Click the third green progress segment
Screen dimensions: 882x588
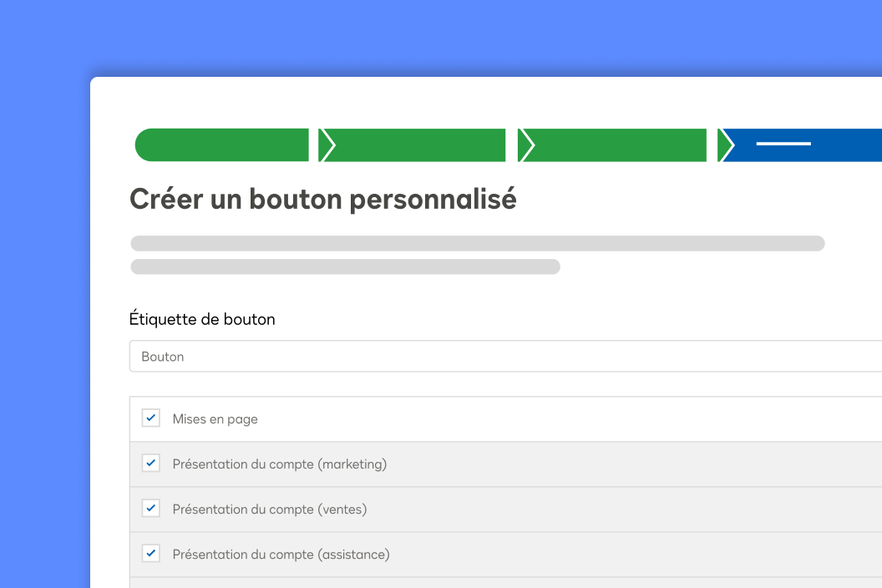[618, 144]
